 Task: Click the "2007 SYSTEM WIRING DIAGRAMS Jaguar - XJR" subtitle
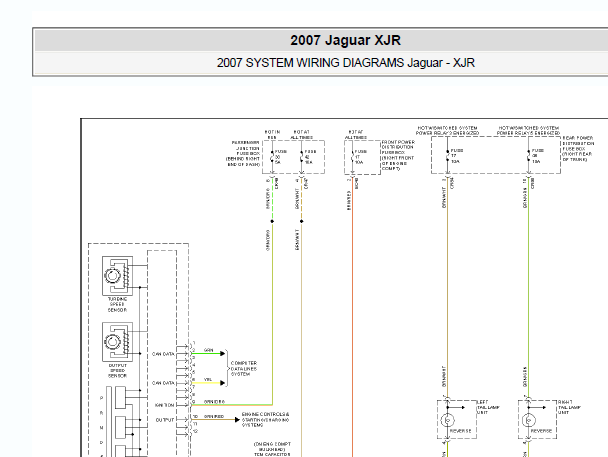(345, 63)
